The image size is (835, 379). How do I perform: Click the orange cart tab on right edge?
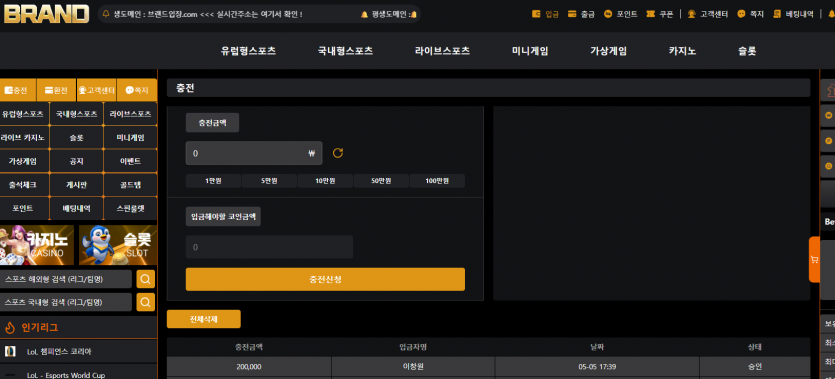[x=814, y=259]
